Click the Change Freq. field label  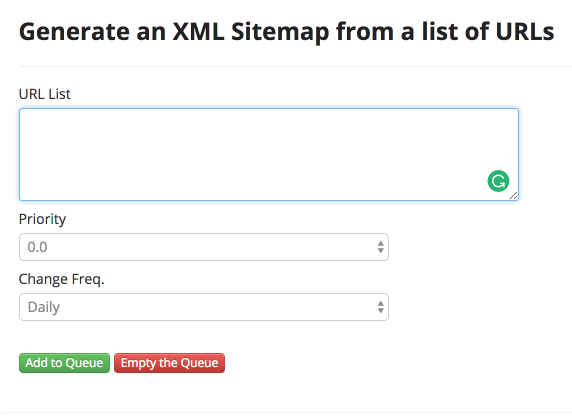point(61,279)
